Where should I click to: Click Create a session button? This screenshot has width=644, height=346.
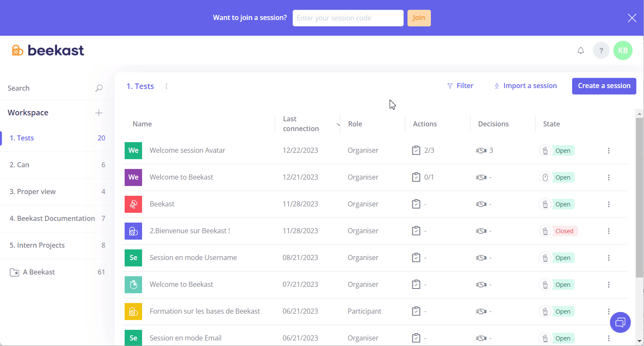tap(604, 86)
